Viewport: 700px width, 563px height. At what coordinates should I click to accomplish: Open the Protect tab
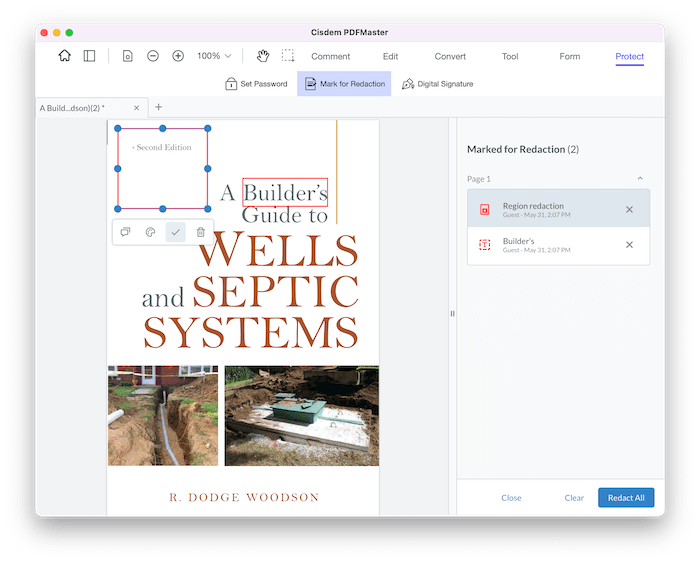click(x=629, y=56)
